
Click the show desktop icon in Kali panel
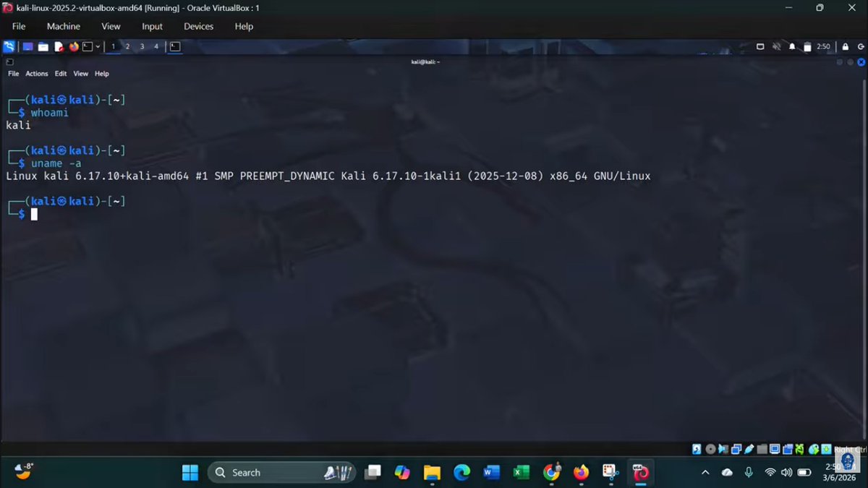tap(27, 47)
